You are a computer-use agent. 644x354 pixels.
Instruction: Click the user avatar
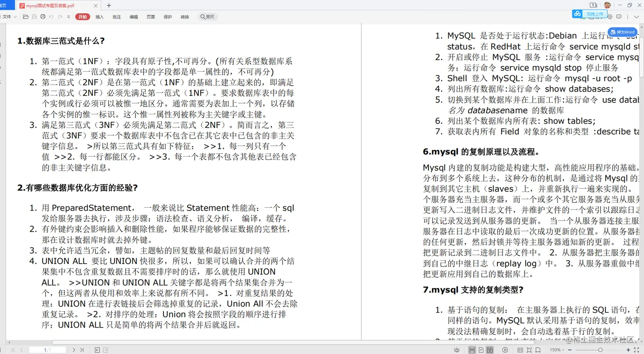click(x=607, y=5)
